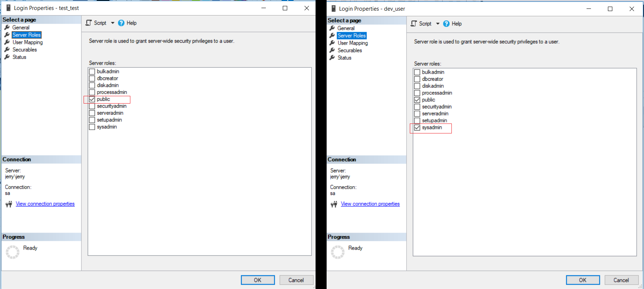Click the processadmin label in test_test window
This screenshot has height=289, width=644.
[x=112, y=93]
